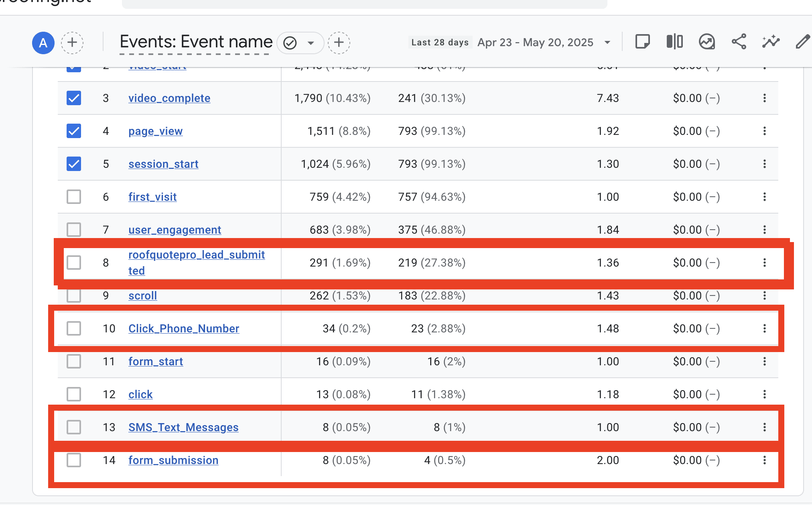Click the Events: Event name report title
Screen dimensions: 812x505
[x=196, y=42]
